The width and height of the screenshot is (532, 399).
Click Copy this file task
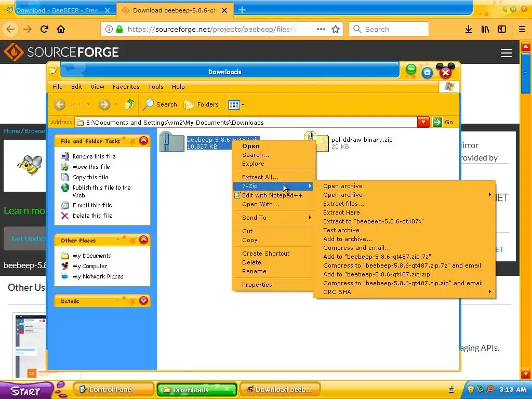tap(90, 177)
